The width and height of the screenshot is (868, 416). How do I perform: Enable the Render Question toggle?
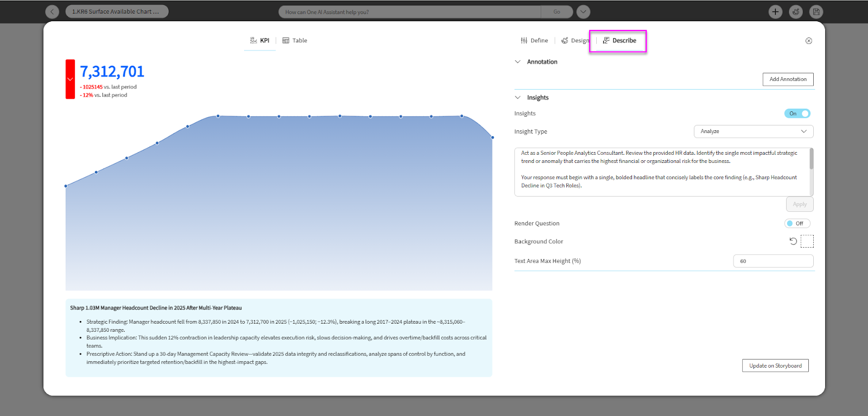pos(797,223)
